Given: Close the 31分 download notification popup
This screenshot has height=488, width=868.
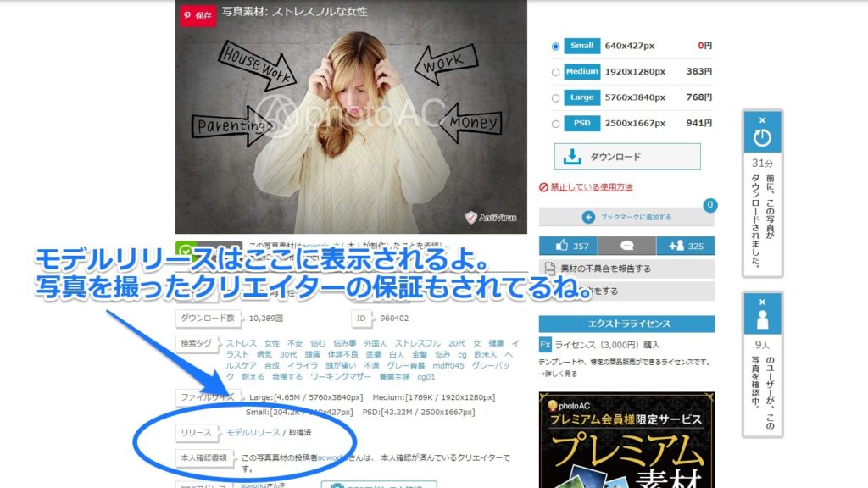Looking at the screenshot, I should (762, 120).
